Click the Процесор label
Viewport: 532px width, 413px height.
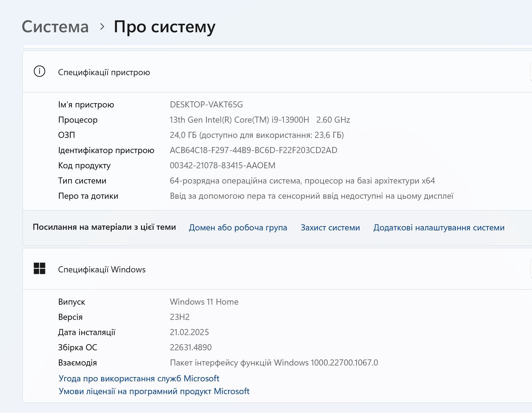tap(78, 120)
